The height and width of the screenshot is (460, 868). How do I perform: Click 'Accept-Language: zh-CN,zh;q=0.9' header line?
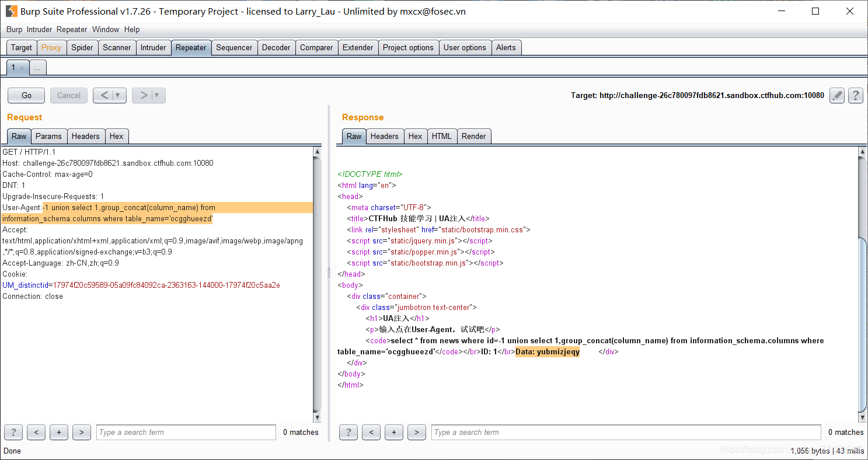[x=61, y=263]
